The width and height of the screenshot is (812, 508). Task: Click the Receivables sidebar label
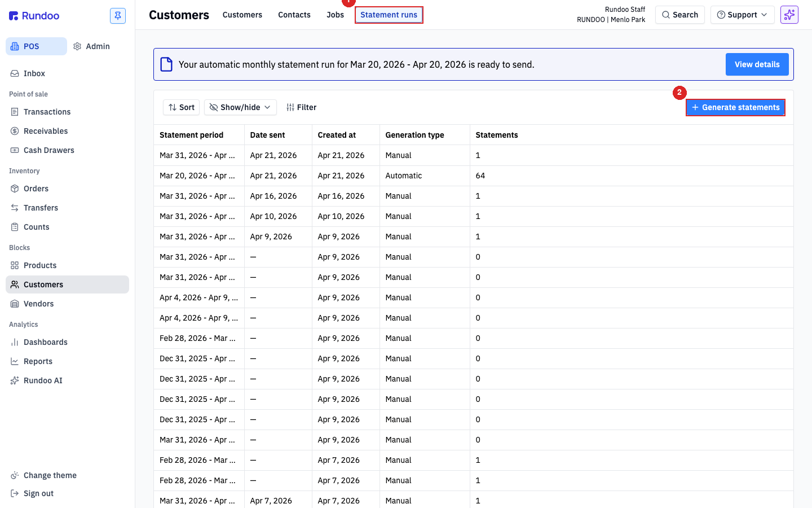tap(46, 131)
